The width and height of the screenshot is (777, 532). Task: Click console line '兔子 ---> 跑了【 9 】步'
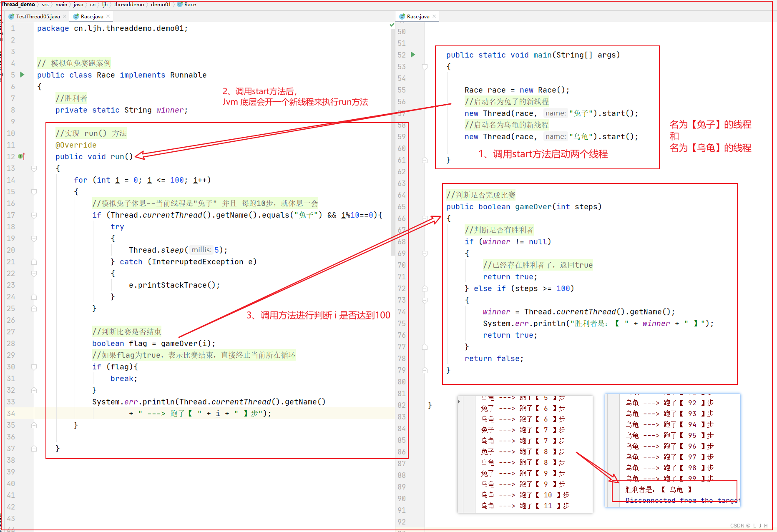523,473
